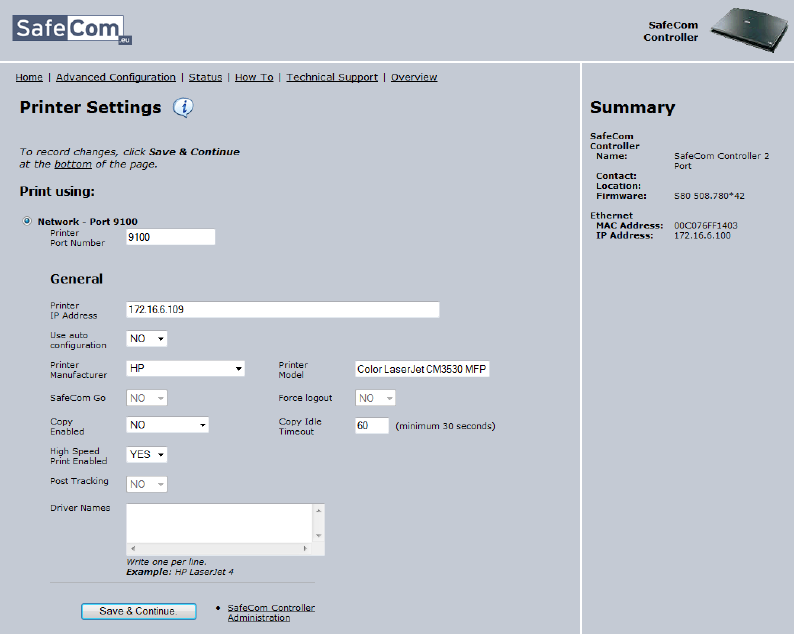
Task: Open the Copy Enabled dropdown
Action: [167, 425]
